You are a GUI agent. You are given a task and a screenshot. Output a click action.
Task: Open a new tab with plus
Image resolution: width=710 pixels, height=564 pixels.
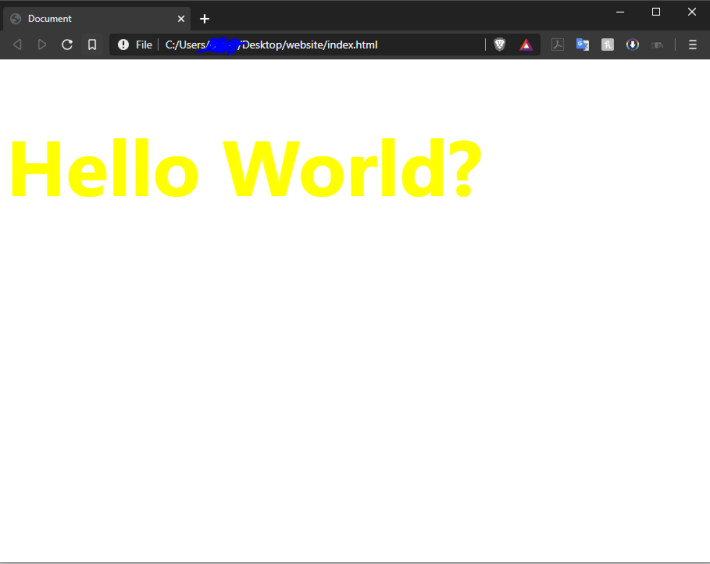click(x=205, y=19)
